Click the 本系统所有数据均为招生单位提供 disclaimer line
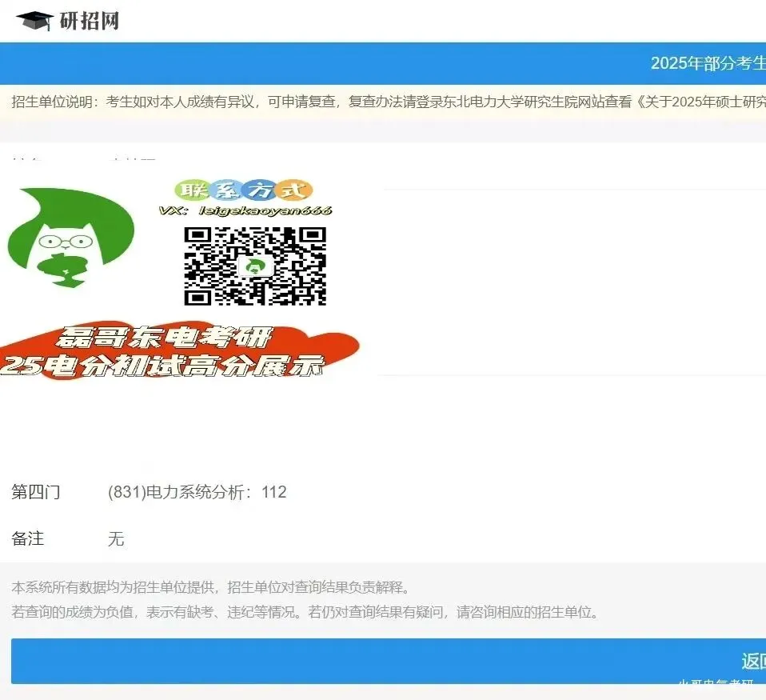766x700 pixels. click(210, 587)
